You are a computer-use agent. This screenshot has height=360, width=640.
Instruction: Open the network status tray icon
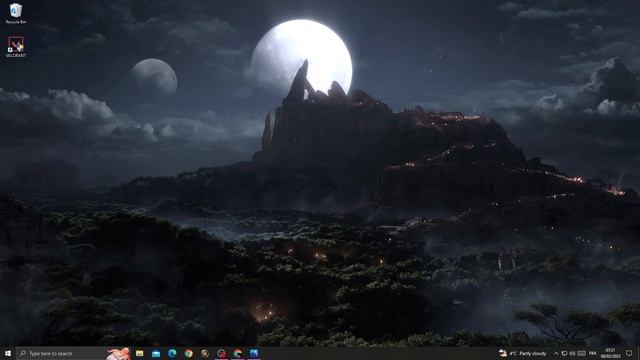564,353
